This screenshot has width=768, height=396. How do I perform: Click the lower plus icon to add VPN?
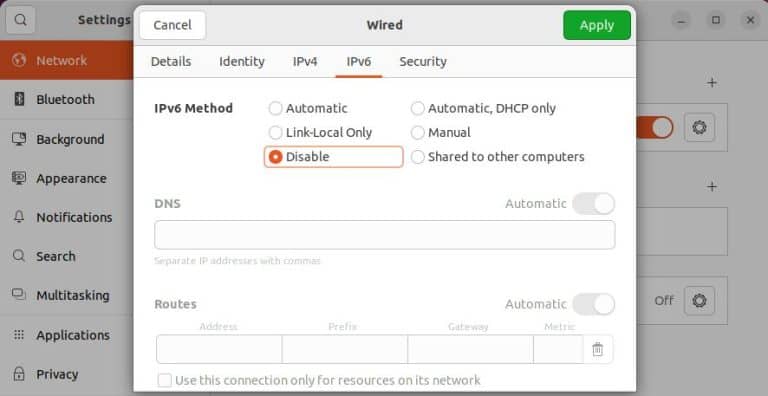712,187
